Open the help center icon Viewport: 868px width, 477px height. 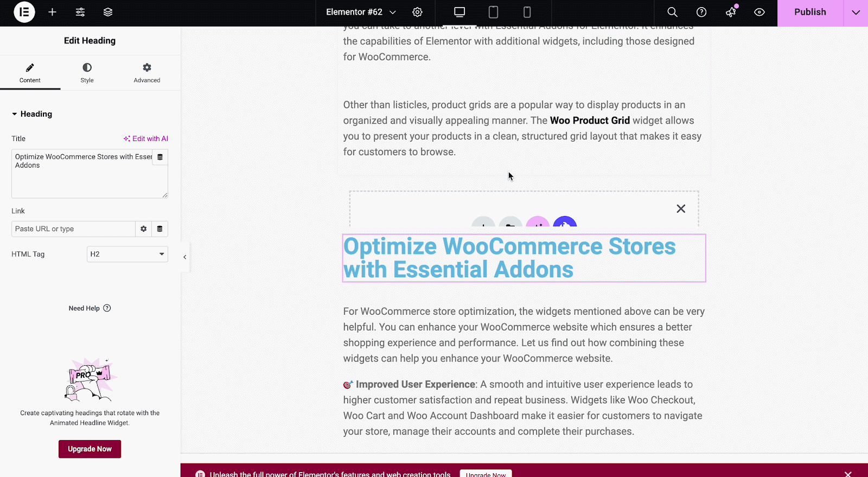[701, 12]
